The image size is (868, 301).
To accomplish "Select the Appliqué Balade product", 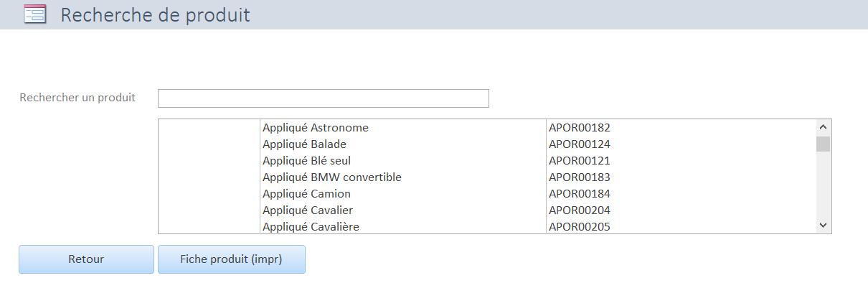I will pos(304,144).
